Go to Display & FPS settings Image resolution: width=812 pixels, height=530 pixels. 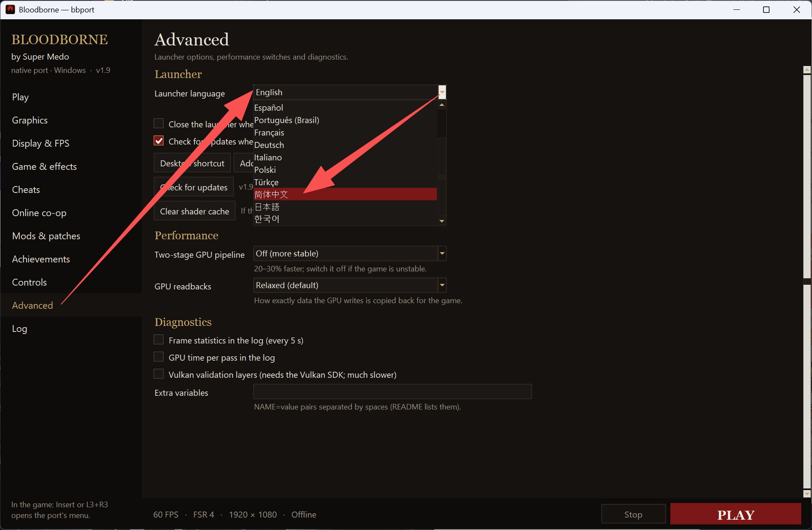pos(71,143)
